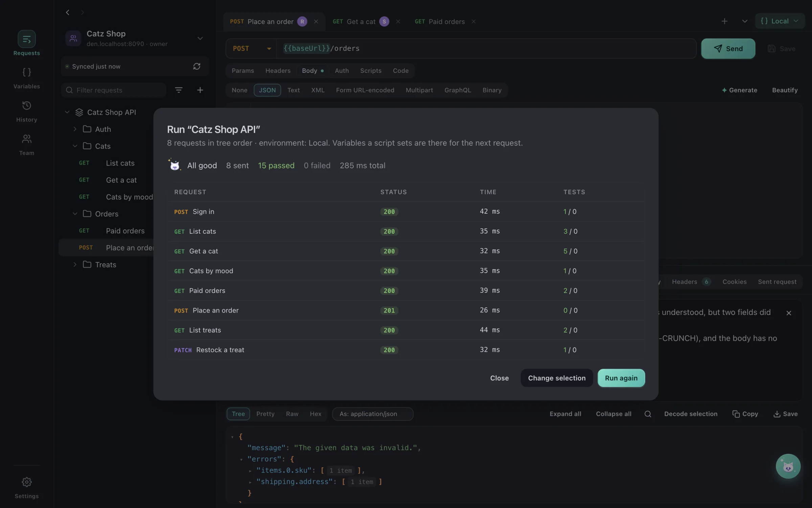Switch response view to Hex
The width and height of the screenshot is (812, 508).
click(315, 414)
